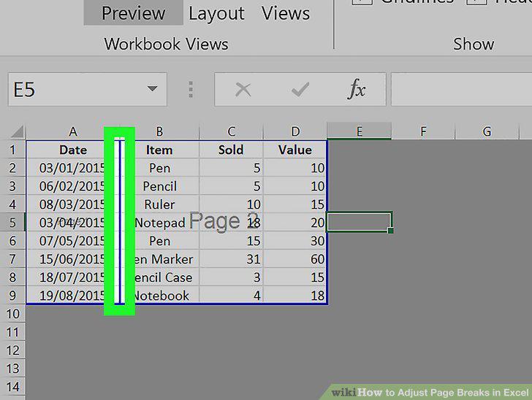The height and width of the screenshot is (400, 532).
Task: Click the Value cell showing 60
Action: click(x=295, y=259)
